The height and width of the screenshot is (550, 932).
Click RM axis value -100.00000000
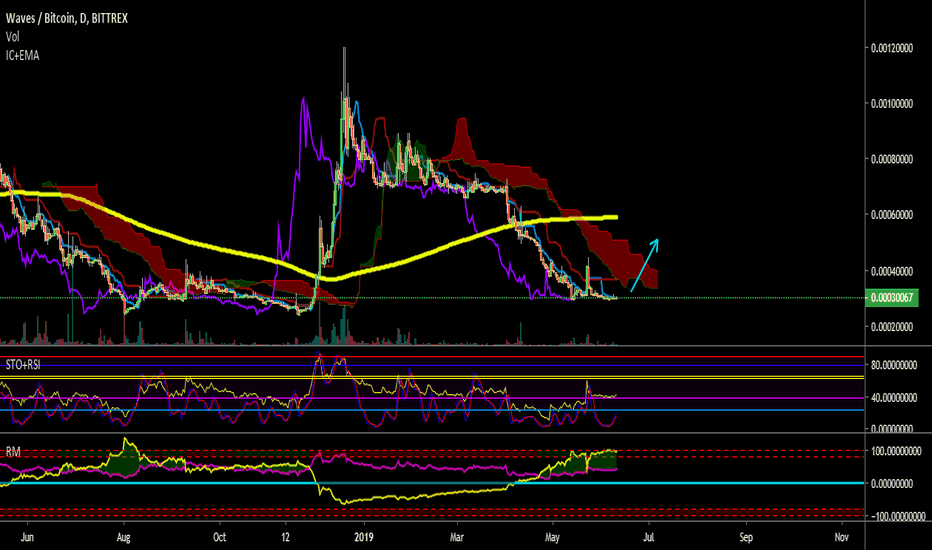896,517
